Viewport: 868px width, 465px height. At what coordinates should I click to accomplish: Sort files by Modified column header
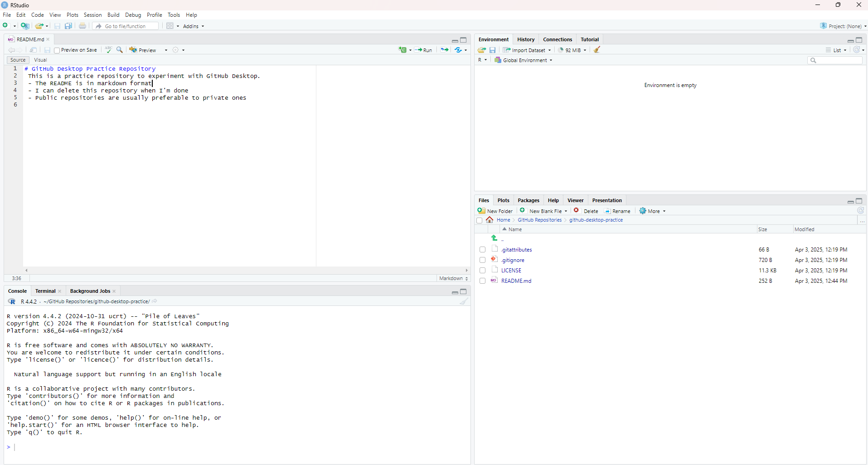(x=805, y=229)
